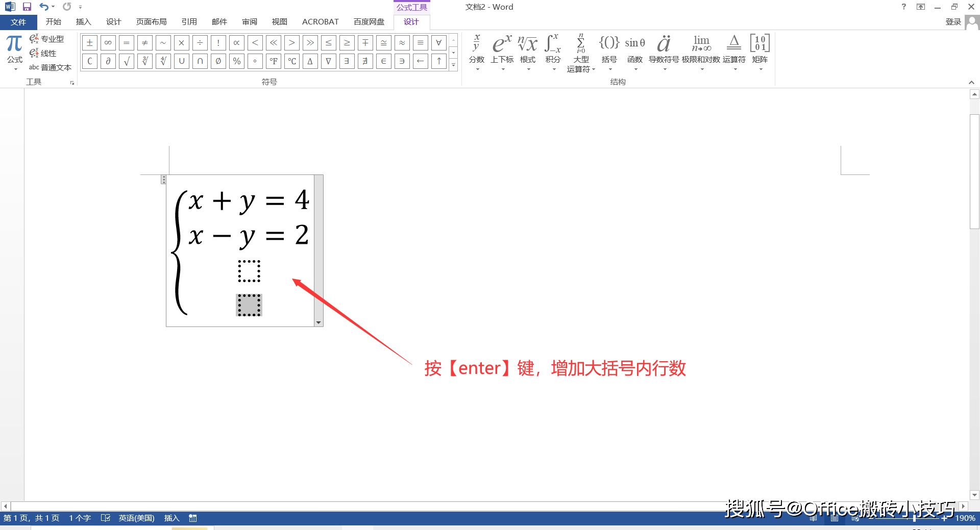
Task: Open the symbol gallery more dropdown
Action: pyautogui.click(x=453, y=65)
